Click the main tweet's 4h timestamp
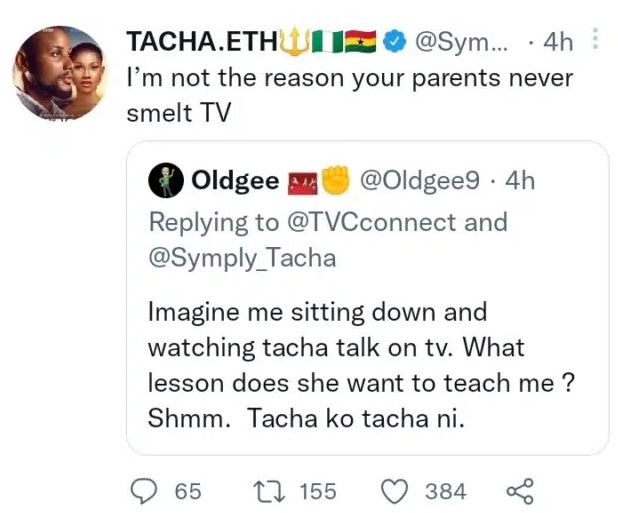This screenshot has height=513, width=618. coord(558,41)
